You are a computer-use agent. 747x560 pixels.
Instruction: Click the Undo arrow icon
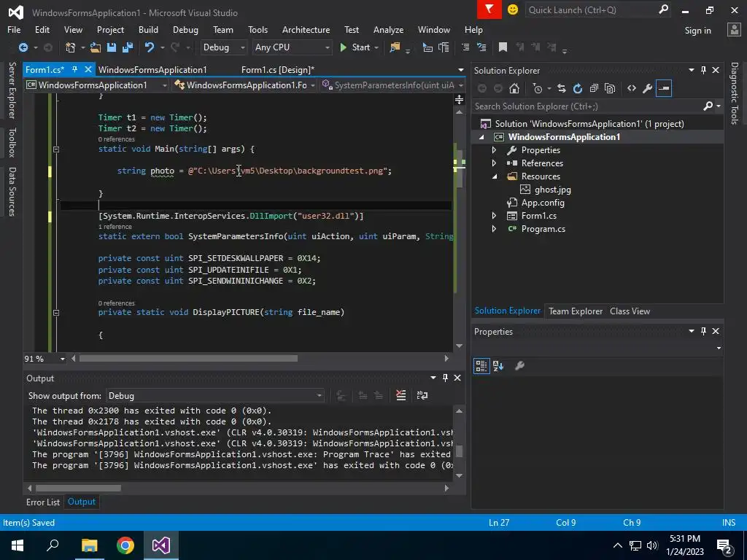click(150, 47)
